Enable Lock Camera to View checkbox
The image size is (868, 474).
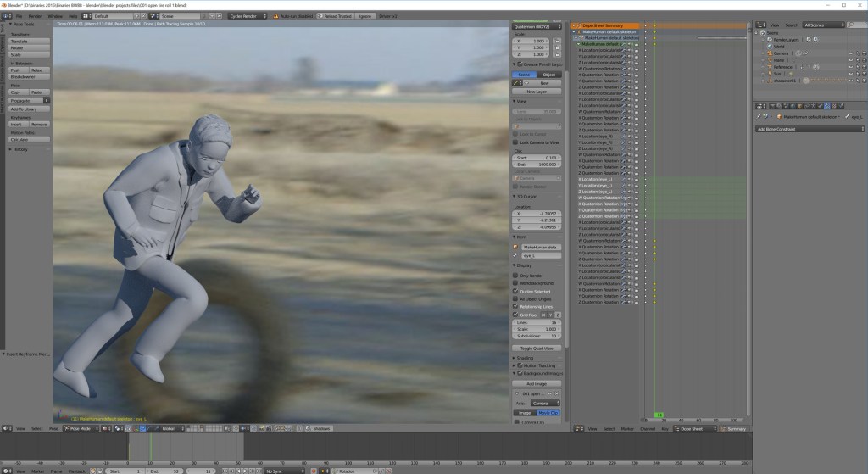pos(515,142)
